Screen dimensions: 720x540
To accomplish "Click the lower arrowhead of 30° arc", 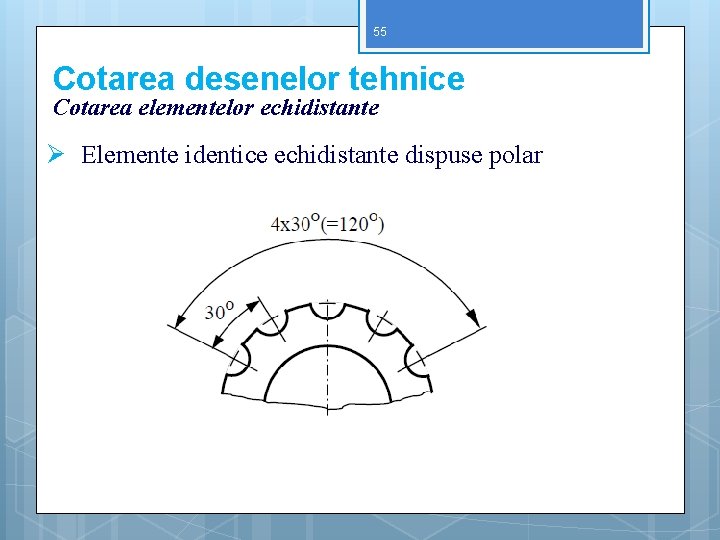I will pos(218,340).
